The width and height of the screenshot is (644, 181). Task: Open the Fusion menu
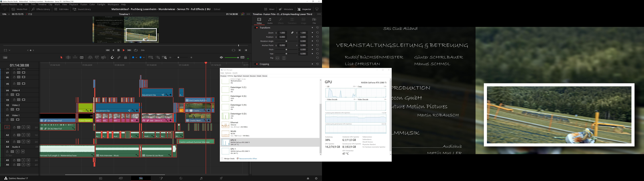84,5
